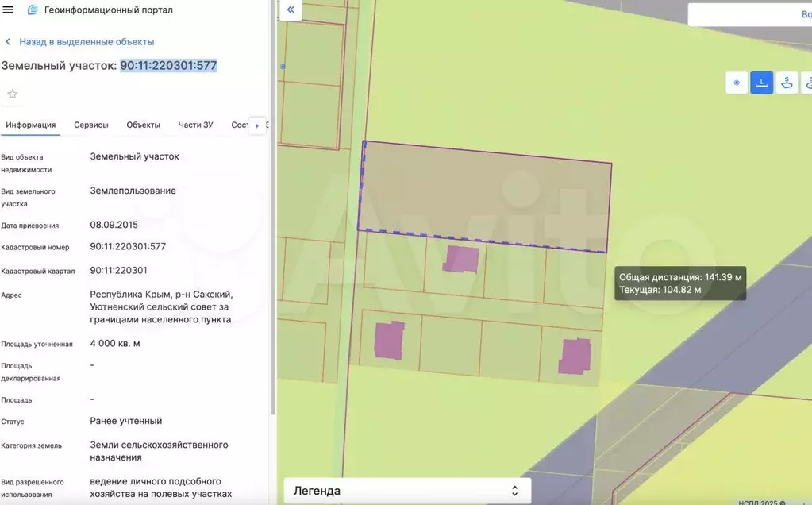
Task: Select the area measurement tool
Action: pos(787,83)
